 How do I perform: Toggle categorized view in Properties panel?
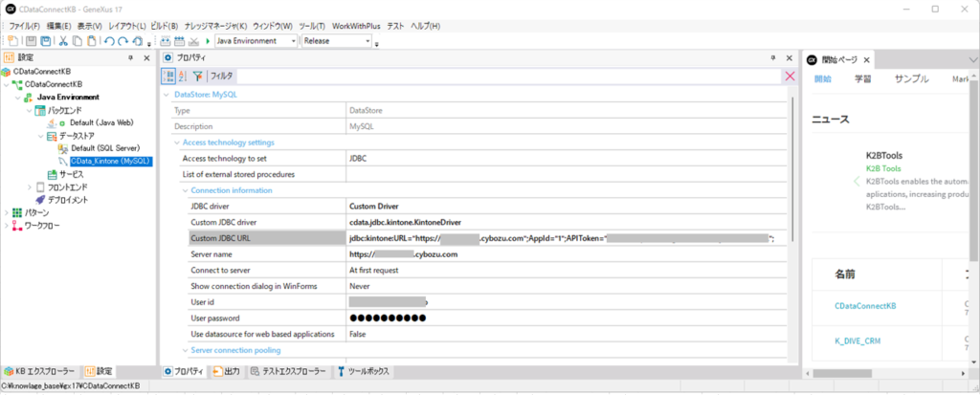pos(168,77)
